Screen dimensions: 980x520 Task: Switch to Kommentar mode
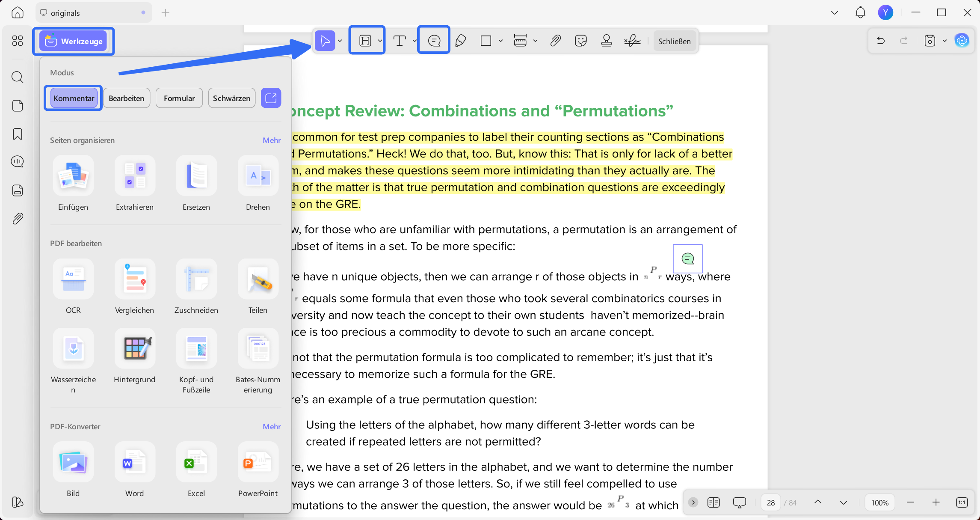pos(74,98)
